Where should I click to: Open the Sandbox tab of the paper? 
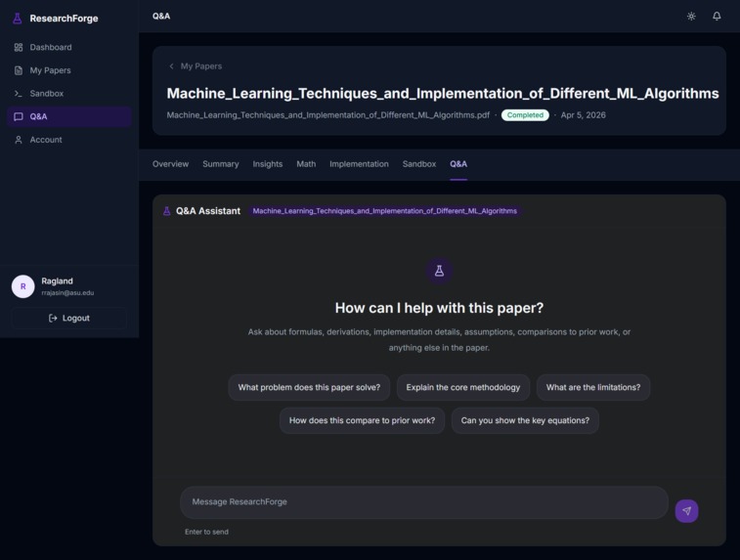419,164
